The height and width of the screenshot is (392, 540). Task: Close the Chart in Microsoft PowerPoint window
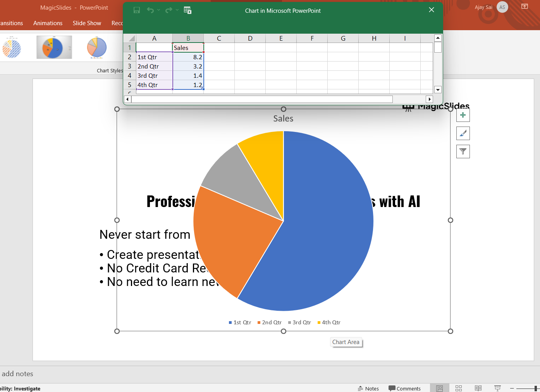click(432, 10)
